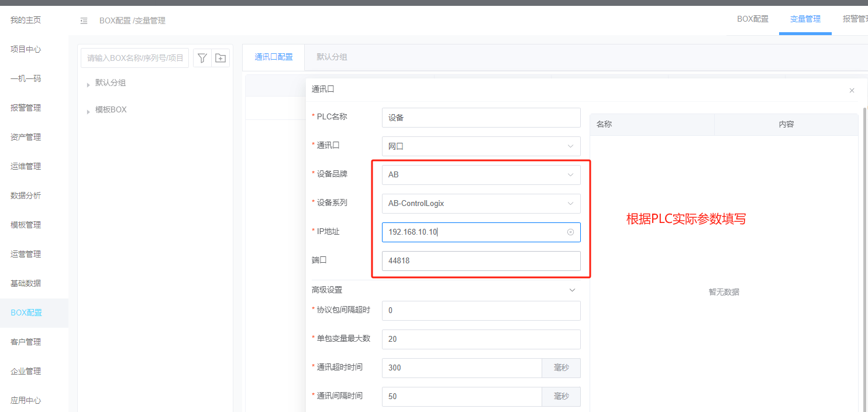Screen dimensions: 868x412
Task: Click the PLC名称 input field
Action: point(481,118)
